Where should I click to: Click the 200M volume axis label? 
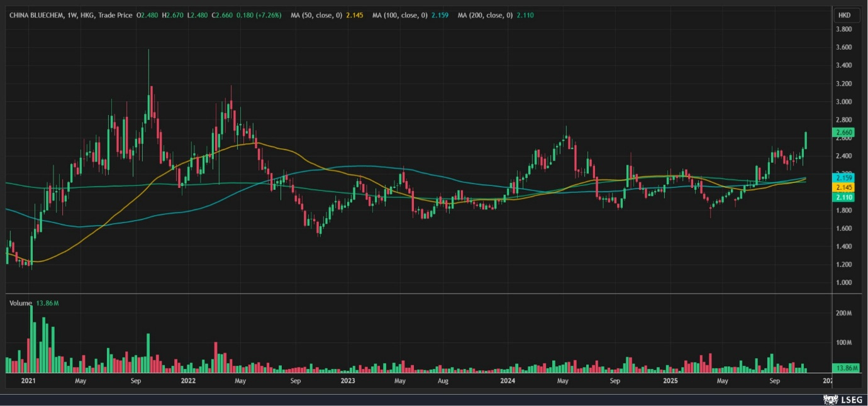[x=843, y=313]
